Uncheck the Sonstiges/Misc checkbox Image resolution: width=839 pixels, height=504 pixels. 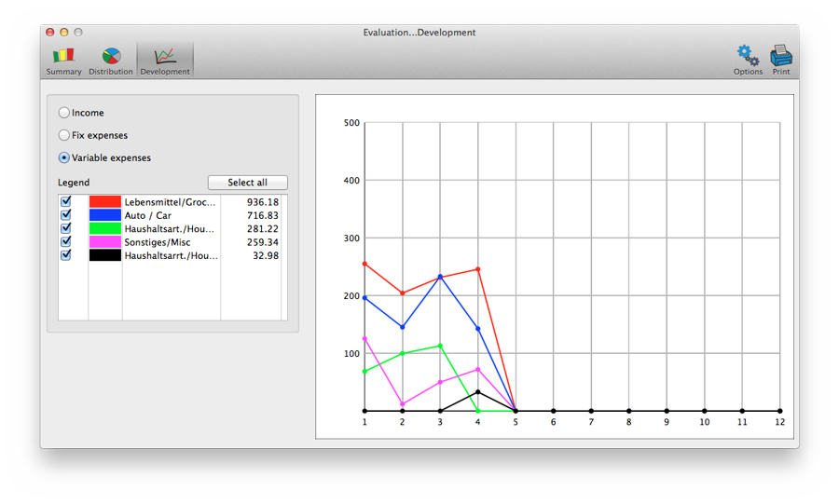tap(66, 241)
